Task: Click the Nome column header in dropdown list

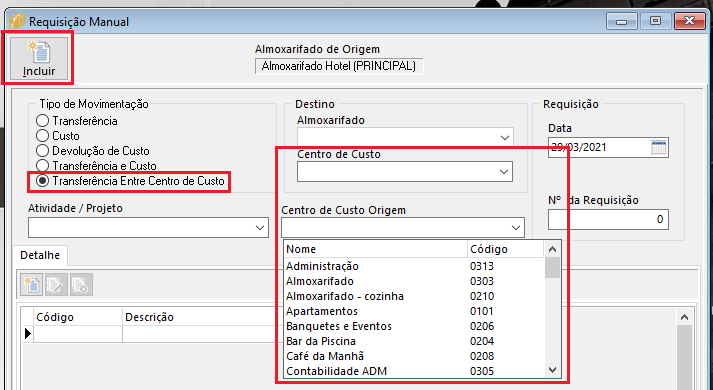Action: point(376,249)
